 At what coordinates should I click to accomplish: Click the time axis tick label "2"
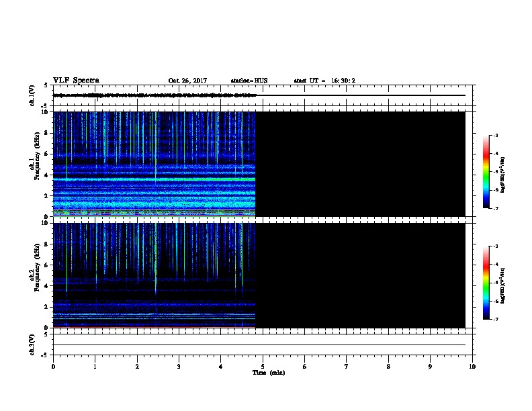click(x=137, y=366)
